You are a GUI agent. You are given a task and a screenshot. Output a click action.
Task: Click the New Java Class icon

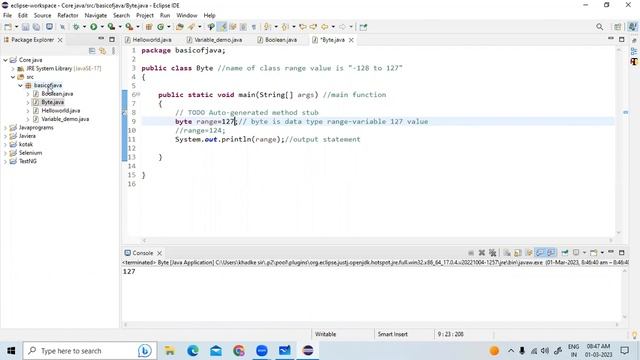160,27
